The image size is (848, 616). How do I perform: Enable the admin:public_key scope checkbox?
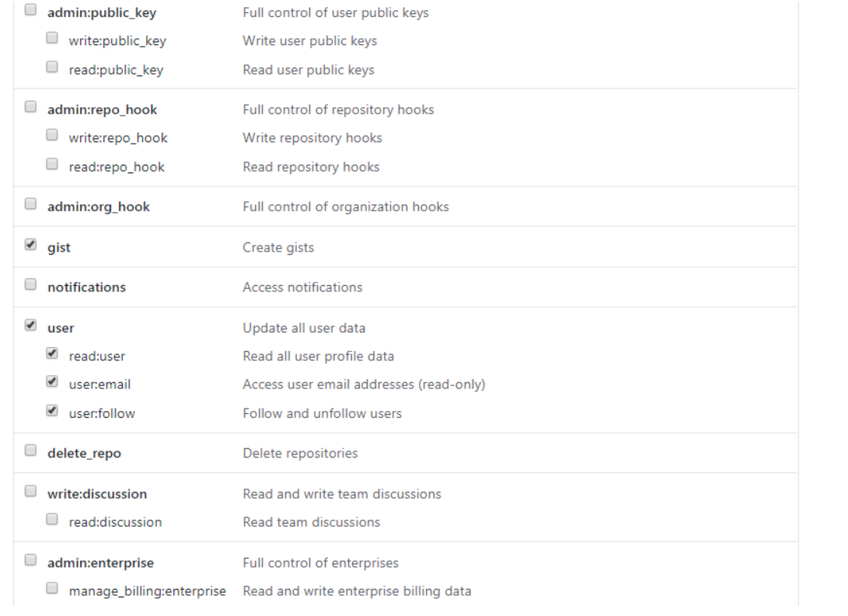tap(30, 11)
